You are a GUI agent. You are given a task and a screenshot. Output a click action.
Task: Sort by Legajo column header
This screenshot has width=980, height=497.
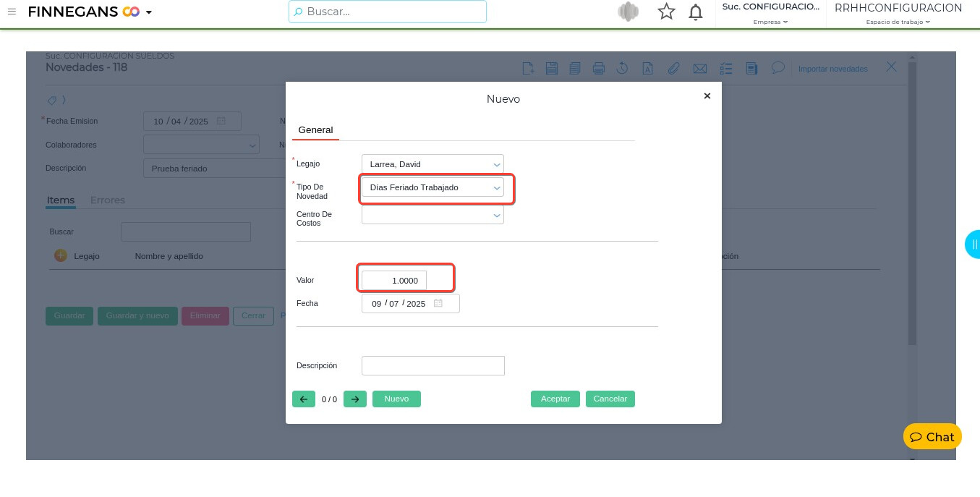[x=87, y=256]
